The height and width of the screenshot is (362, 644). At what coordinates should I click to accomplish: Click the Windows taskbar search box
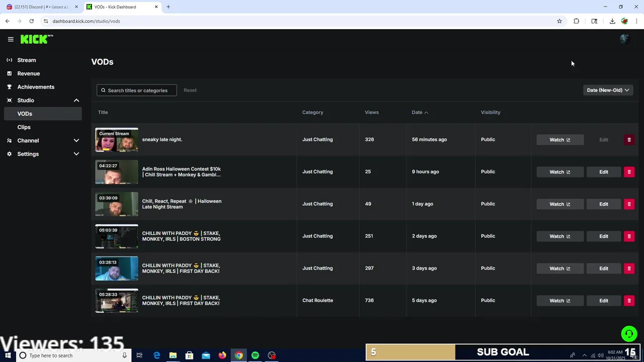click(73, 355)
